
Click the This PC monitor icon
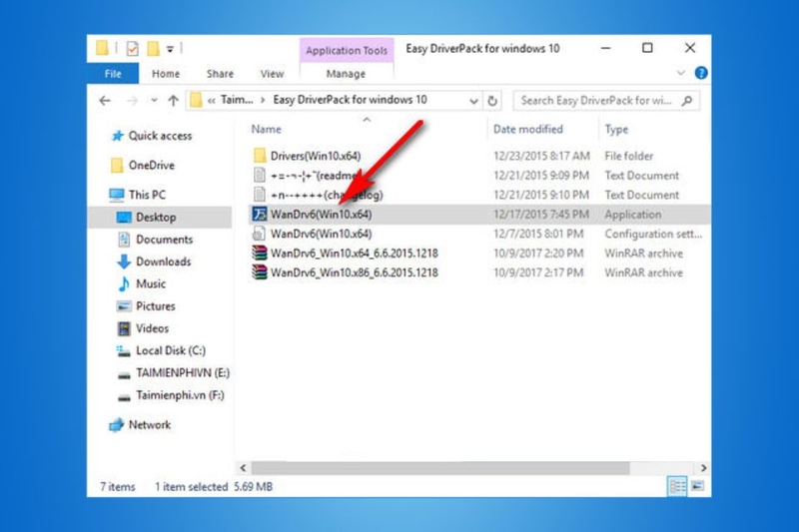117,195
